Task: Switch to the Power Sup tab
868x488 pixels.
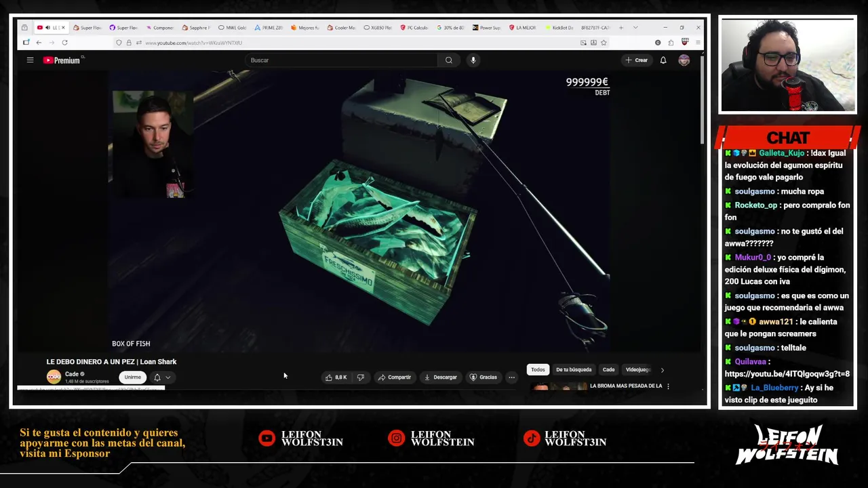Action: 486,28
